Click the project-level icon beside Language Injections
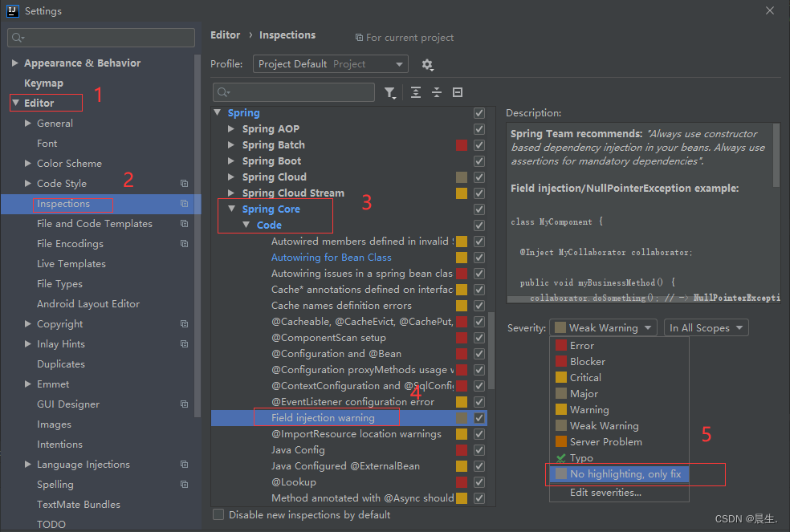 point(185,465)
